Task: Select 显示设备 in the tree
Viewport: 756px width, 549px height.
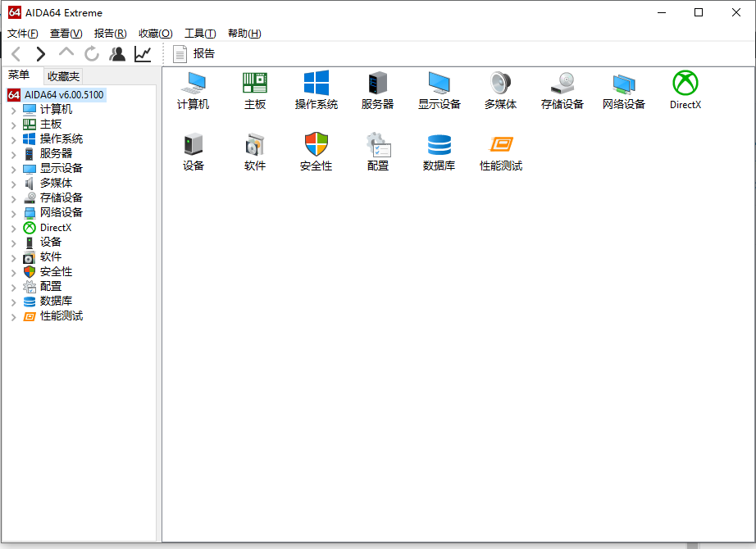Action: pos(61,168)
